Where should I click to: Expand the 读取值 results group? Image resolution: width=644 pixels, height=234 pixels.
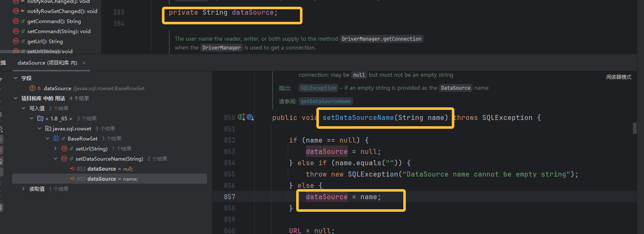(x=24, y=189)
